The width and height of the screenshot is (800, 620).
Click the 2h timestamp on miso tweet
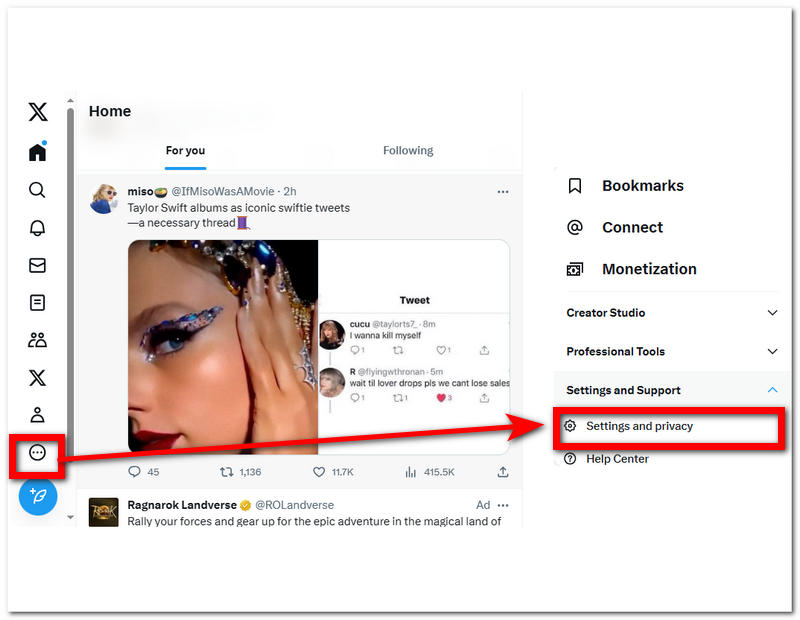[x=290, y=191]
